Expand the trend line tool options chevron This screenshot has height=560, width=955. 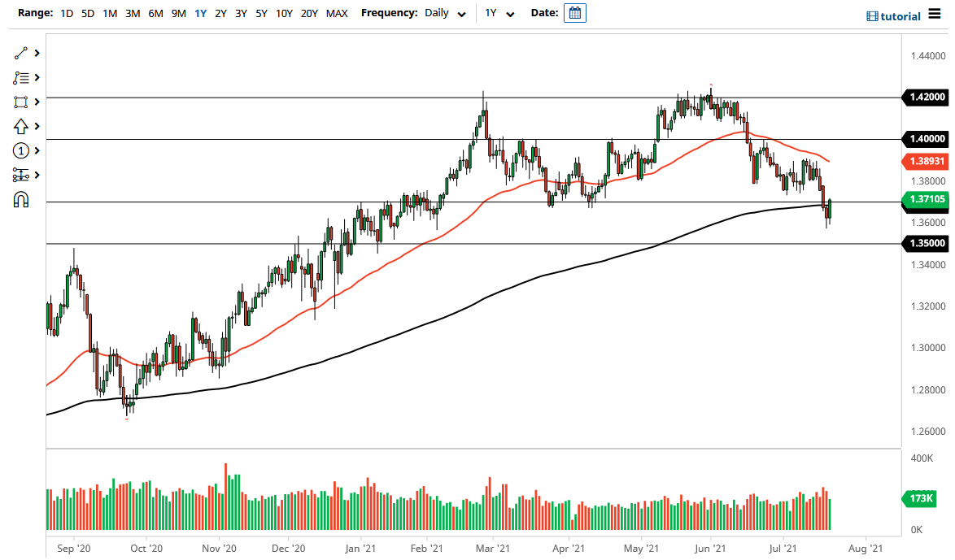click(37, 53)
